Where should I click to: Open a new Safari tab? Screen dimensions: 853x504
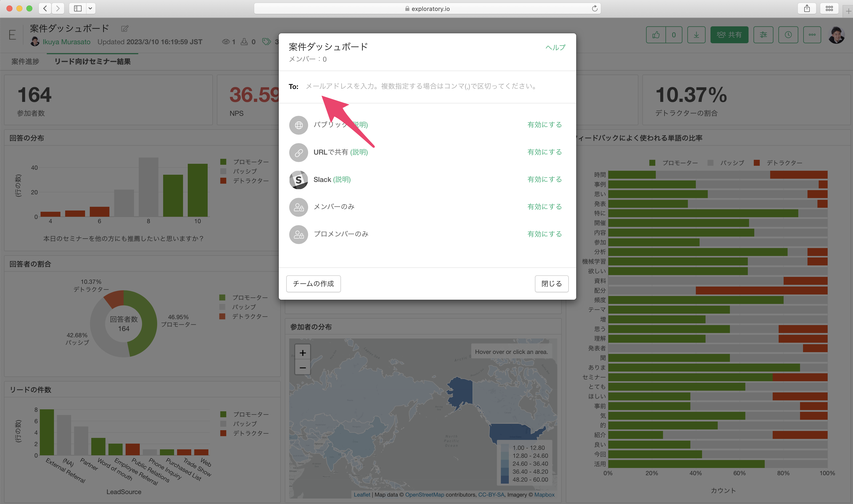[x=849, y=11]
